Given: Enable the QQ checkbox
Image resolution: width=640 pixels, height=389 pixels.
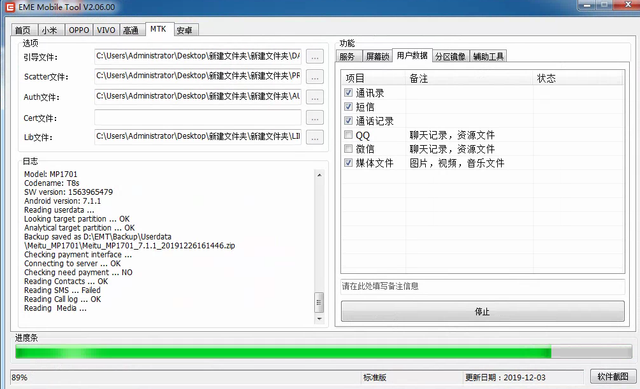Looking at the screenshot, I should 348,134.
